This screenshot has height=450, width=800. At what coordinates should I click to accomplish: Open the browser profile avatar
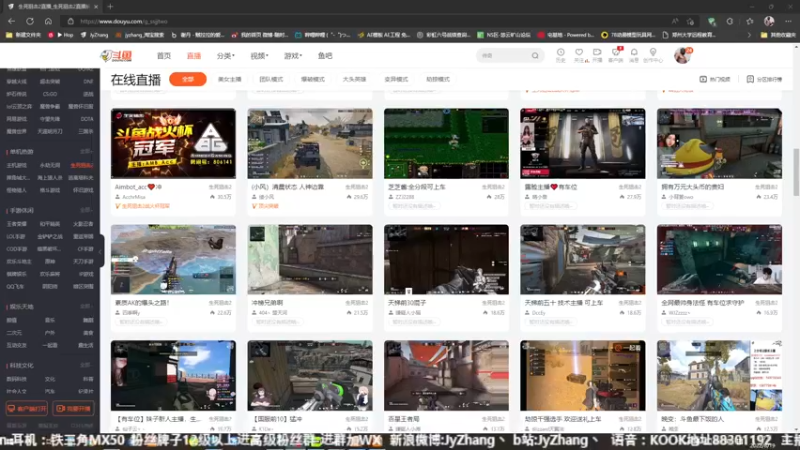(x=769, y=21)
